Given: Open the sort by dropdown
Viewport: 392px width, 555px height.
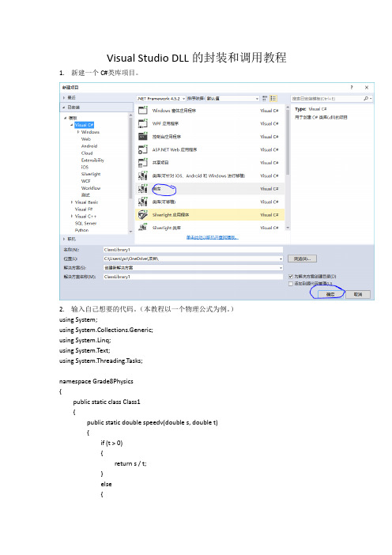Looking at the screenshot, I should point(232,98).
